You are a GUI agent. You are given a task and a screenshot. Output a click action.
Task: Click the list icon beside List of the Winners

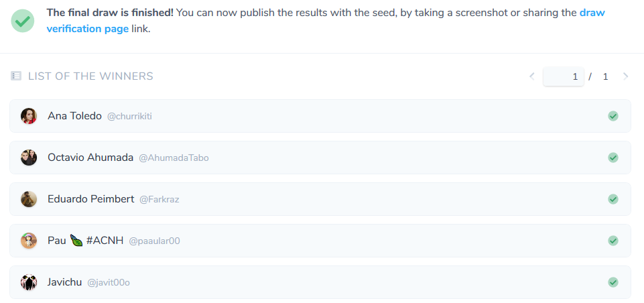[x=16, y=76]
